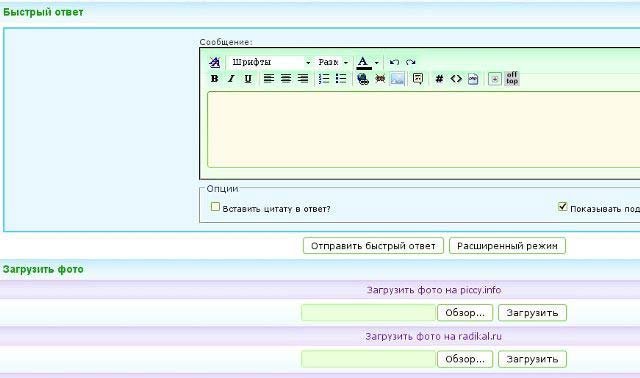Click the file field for radikal.ru

point(368,359)
